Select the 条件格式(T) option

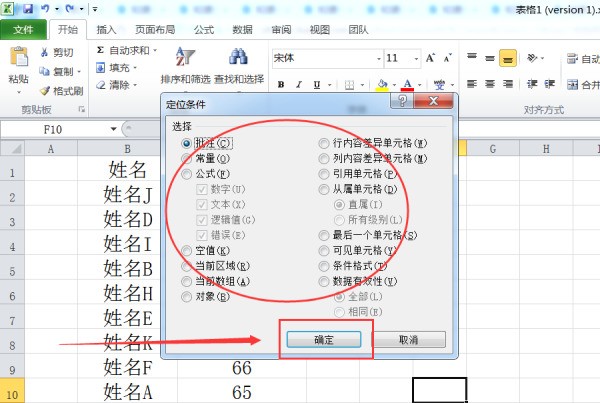(x=324, y=266)
